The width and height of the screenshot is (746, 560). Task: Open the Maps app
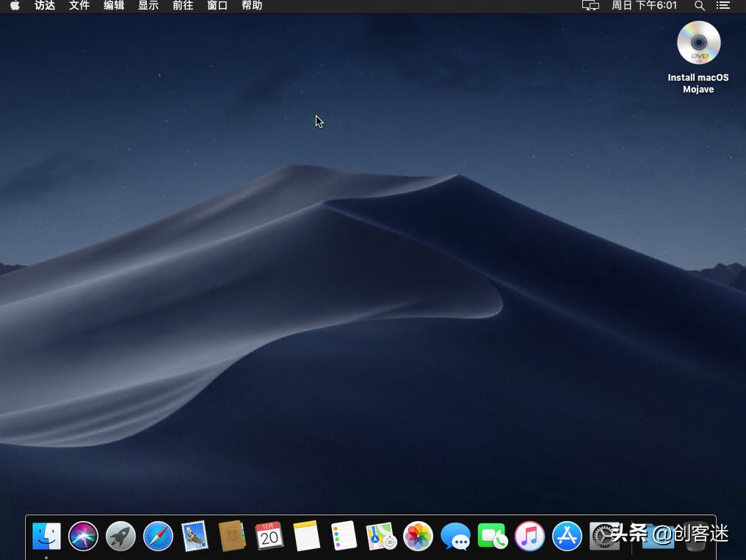coord(381,536)
